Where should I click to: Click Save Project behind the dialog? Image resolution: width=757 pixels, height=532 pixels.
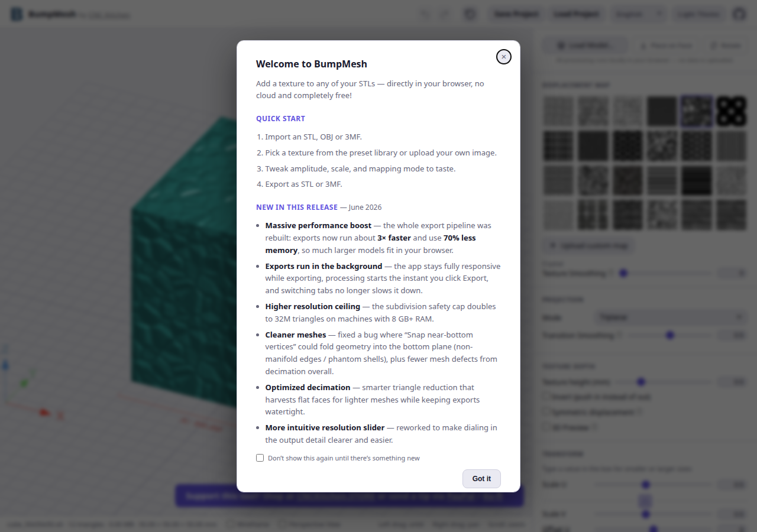[x=516, y=14]
